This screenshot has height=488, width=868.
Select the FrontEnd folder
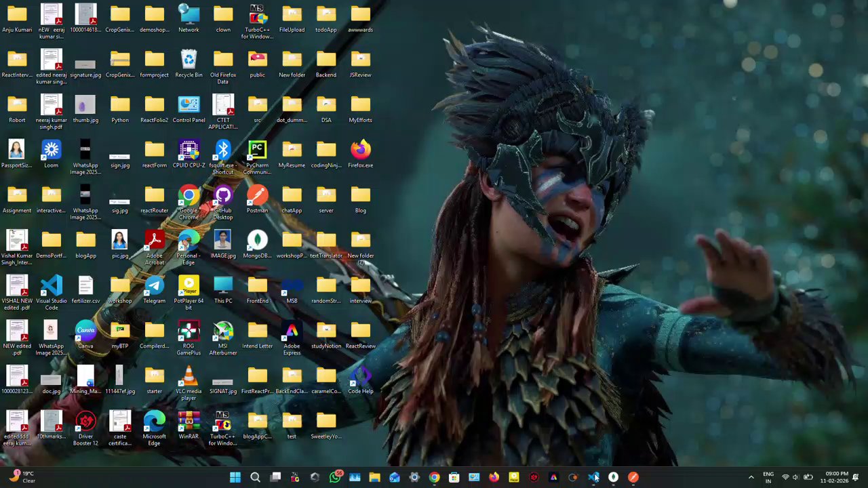click(257, 289)
